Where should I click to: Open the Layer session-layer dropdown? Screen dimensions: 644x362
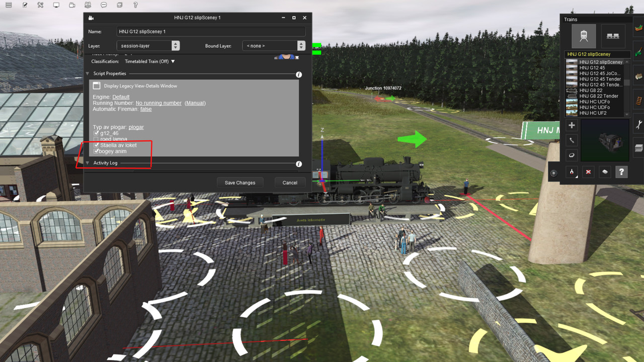[x=148, y=46]
